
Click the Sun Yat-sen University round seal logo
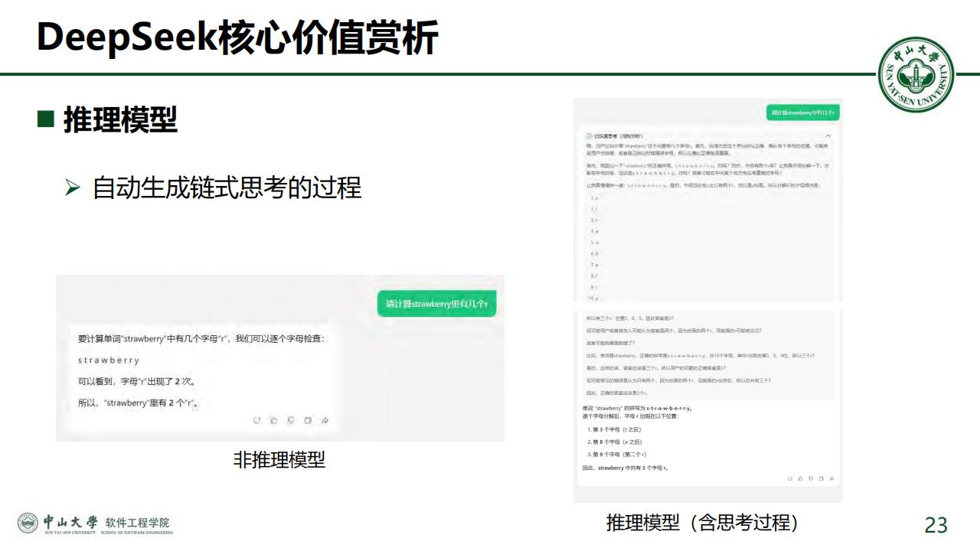coord(916,75)
